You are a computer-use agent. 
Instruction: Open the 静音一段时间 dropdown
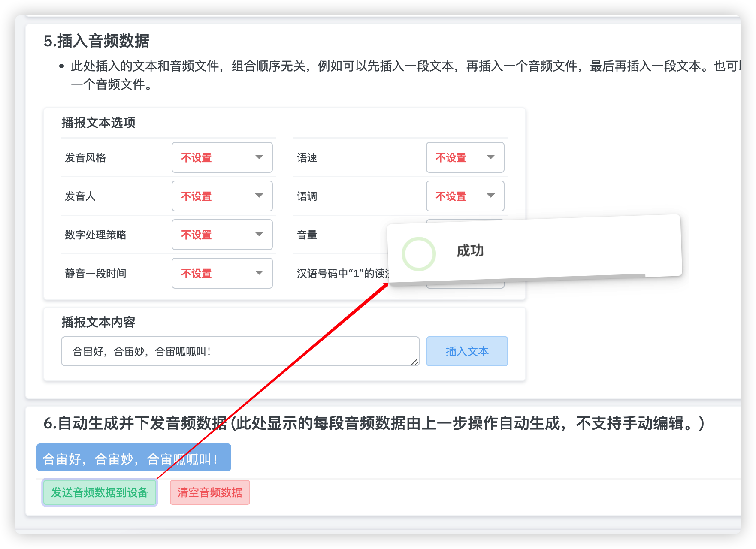coord(222,273)
